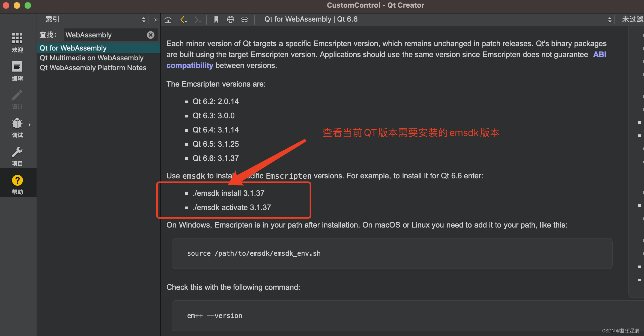
Task: Click the 'Qt 6.2: 2.0.14' list item
Action: click(x=216, y=101)
